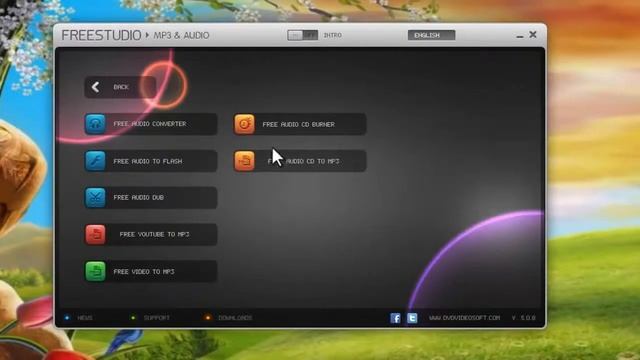Viewport: 640px width, 360px height.
Task: Close the FreeStudio window
Action: (x=533, y=35)
